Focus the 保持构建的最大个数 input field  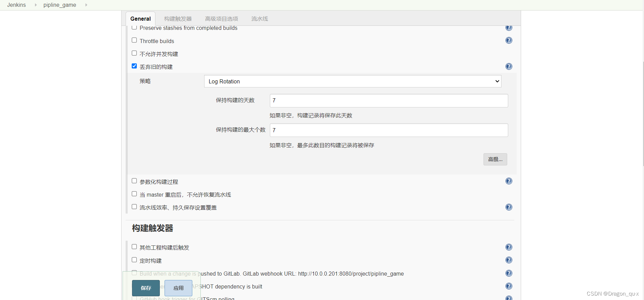click(389, 130)
